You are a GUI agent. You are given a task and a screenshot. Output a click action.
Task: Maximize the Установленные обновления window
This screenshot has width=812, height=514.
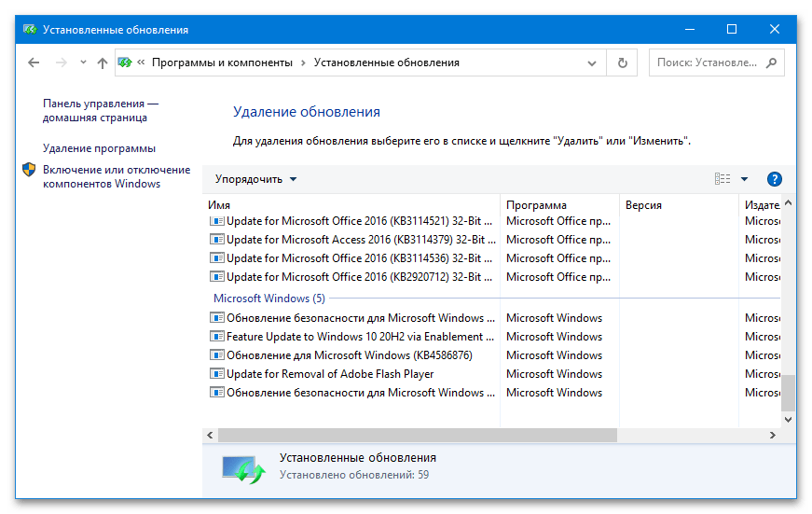[x=732, y=29]
